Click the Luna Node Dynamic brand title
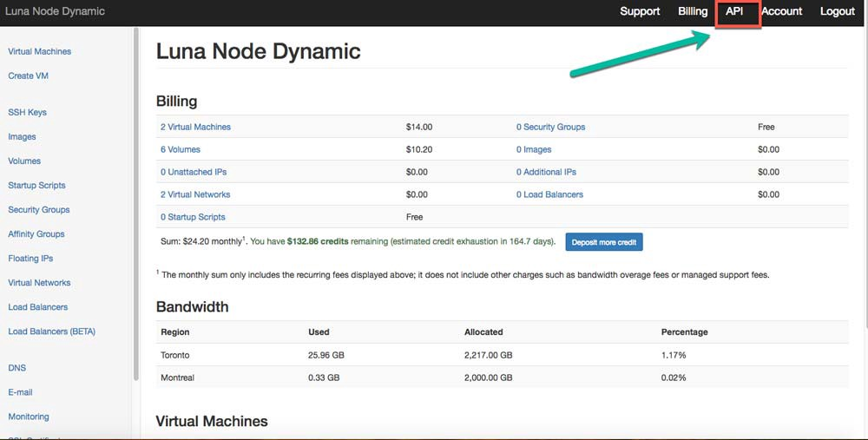 [x=55, y=11]
